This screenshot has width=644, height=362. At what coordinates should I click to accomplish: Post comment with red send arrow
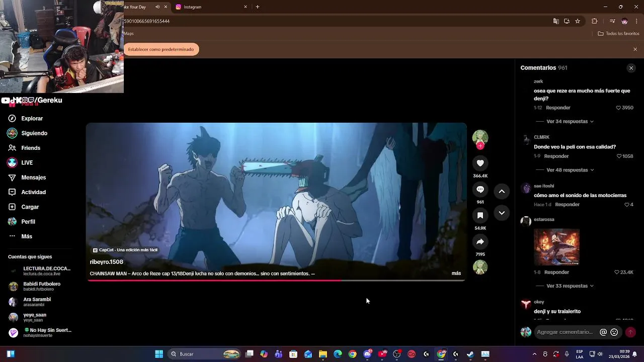630,332
